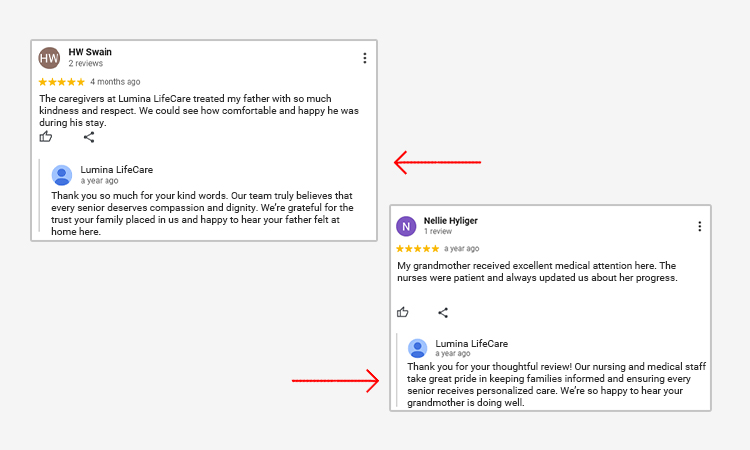The height and width of the screenshot is (450, 750).
Task: Open Nellie Hyliger's reviewer profile name
Action: click(x=450, y=220)
